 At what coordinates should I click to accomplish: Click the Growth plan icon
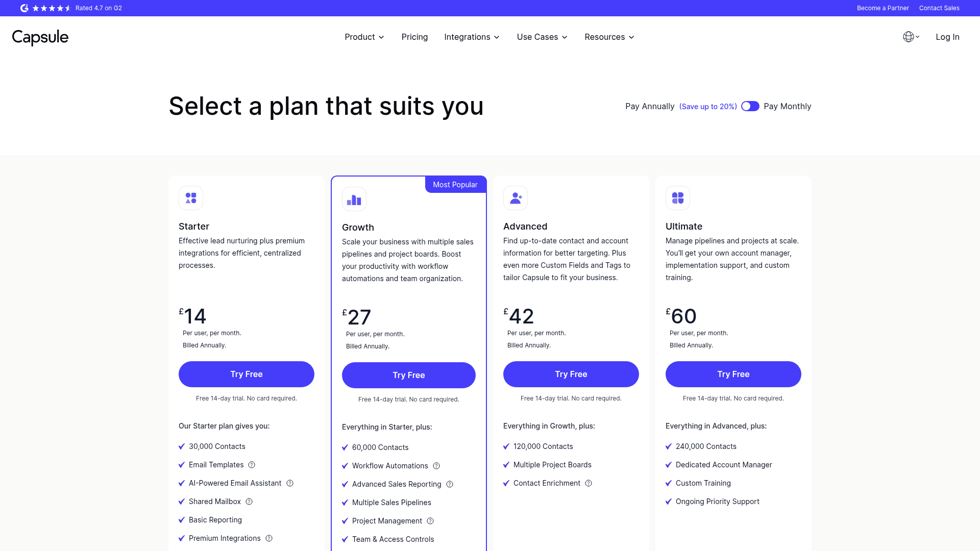353,198
